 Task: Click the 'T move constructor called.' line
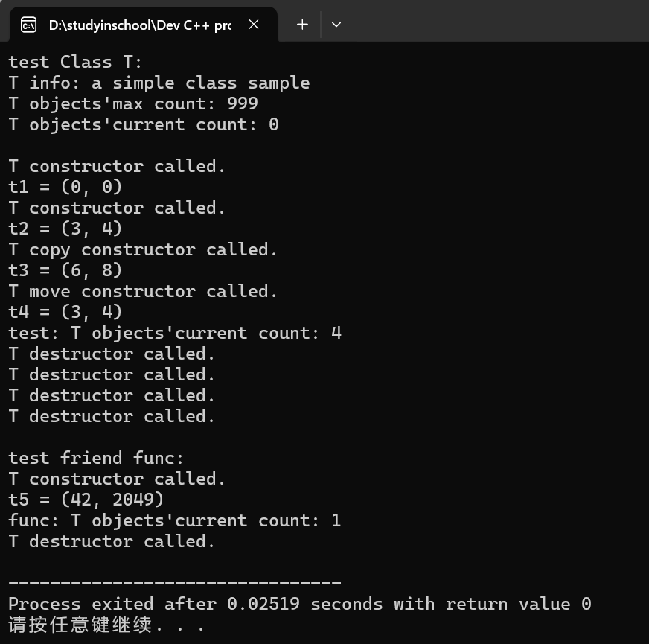(143, 291)
